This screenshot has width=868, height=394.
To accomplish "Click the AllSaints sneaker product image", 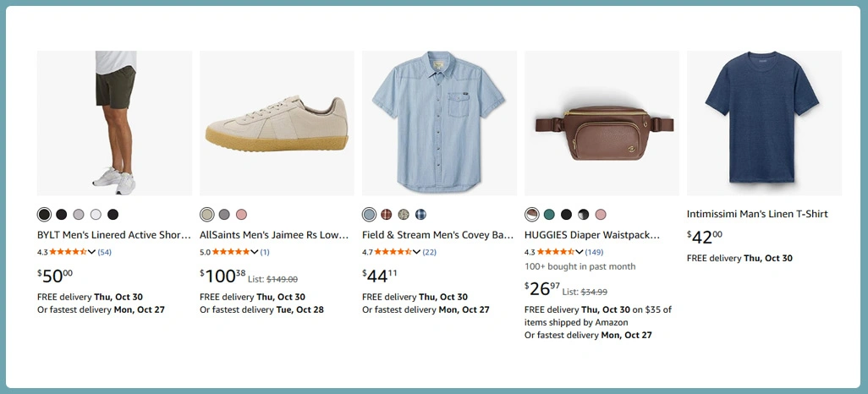I will click(x=277, y=123).
